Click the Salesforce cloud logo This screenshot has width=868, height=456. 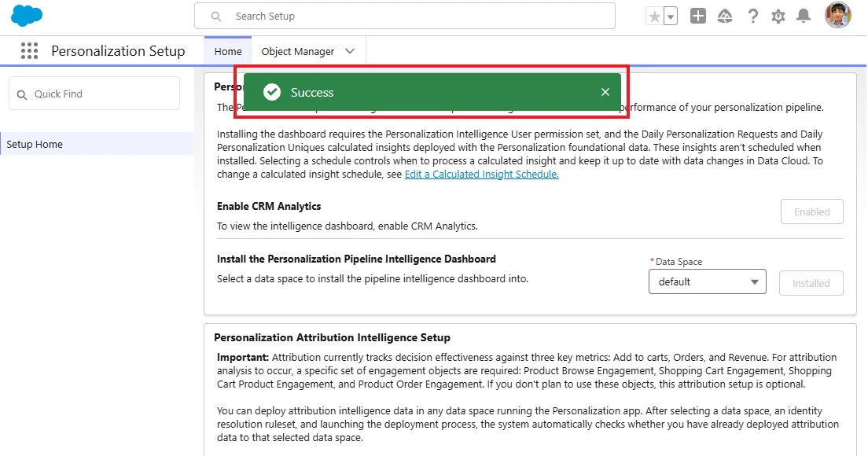click(27, 16)
